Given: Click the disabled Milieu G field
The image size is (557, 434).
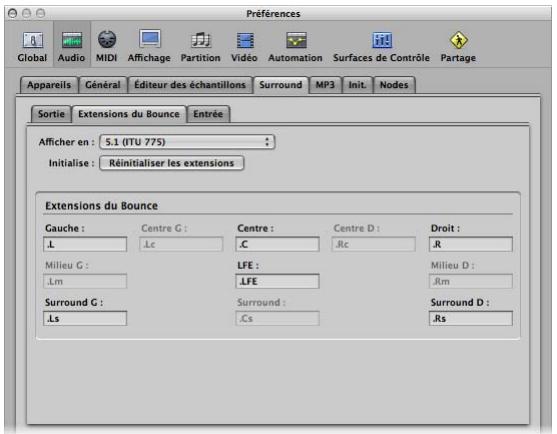Looking at the screenshot, I should 85,281.
